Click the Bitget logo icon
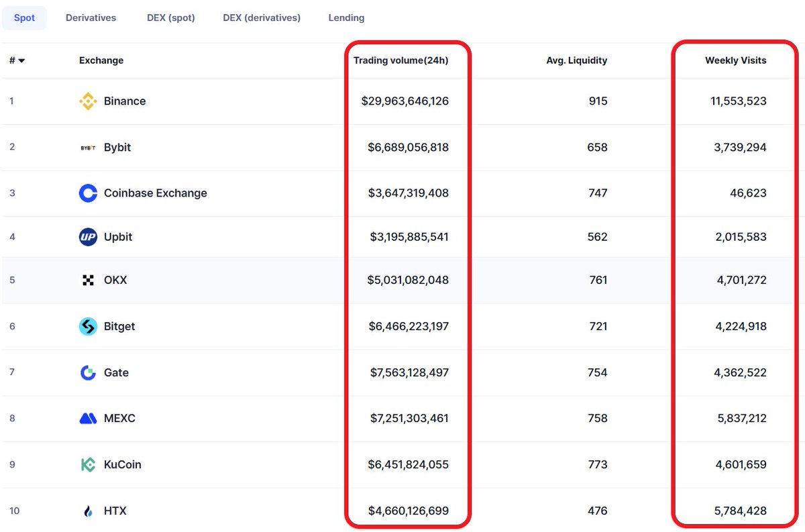Image resolution: width=805 pixels, height=532 pixels. [88, 327]
